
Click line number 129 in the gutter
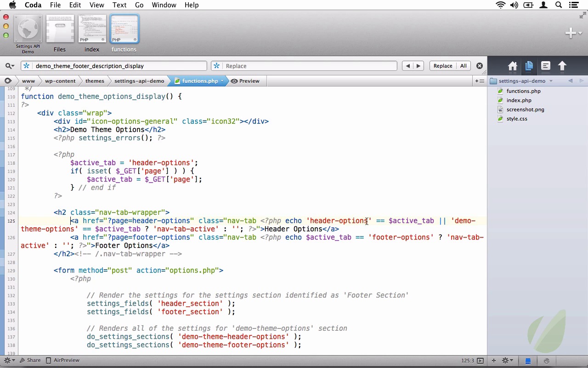click(11, 270)
